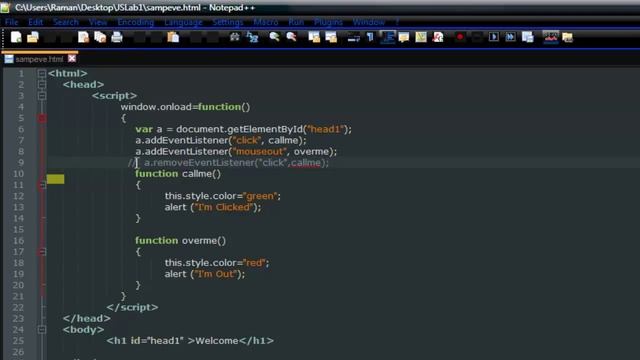Place cursor in var a getElementById line
Image resolution: width=640 pixels, height=360 pixels.
tap(243, 129)
